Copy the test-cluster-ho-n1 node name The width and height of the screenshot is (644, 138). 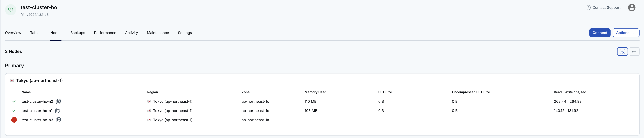pyautogui.click(x=57, y=111)
